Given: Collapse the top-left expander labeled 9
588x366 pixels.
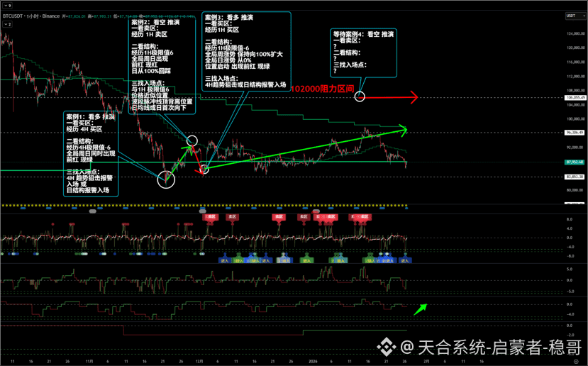Looking at the screenshot, I should (7, 6).
